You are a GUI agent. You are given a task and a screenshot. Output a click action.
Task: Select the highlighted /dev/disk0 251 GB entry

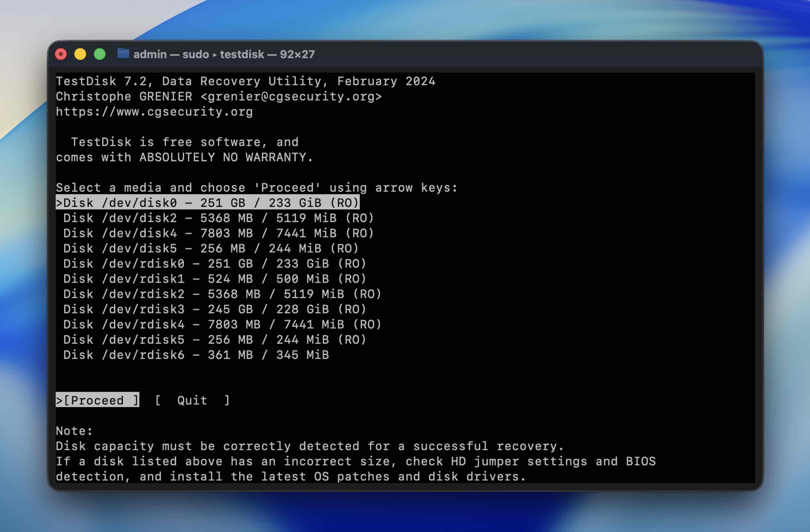click(x=208, y=203)
